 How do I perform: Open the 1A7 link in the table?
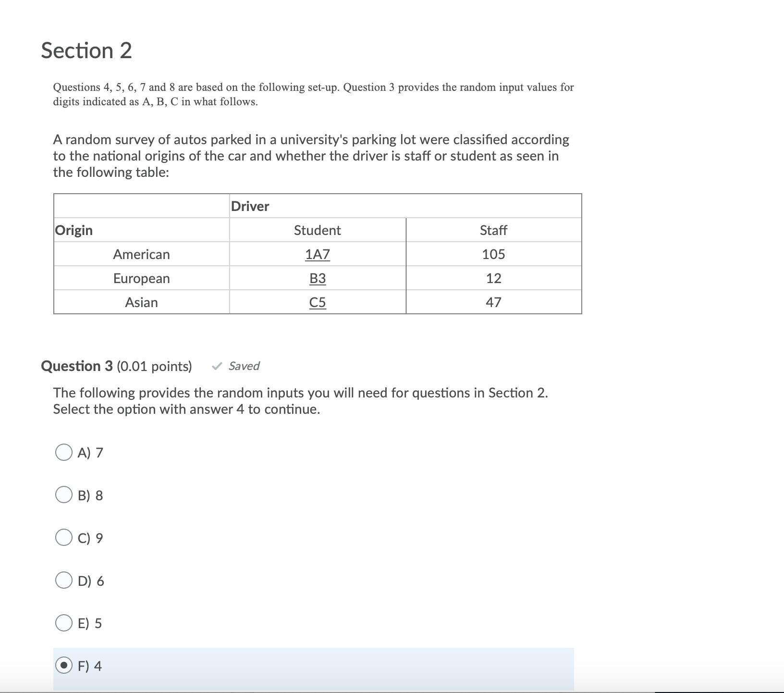tap(317, 255)
